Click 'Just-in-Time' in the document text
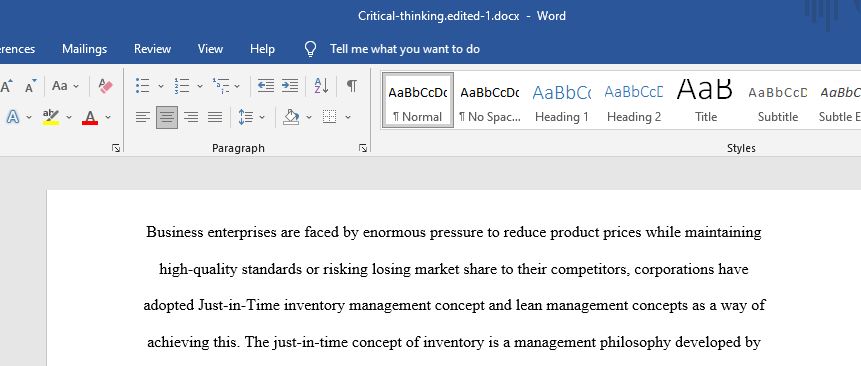Viewport: 861px width, 366px height. pyautogui.click(x=239, y=305)
